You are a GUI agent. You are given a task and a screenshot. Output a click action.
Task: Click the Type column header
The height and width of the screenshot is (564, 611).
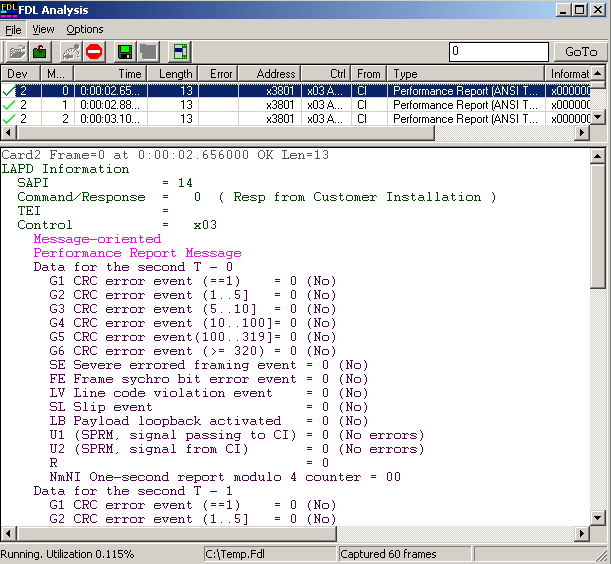tap(466, 74)
